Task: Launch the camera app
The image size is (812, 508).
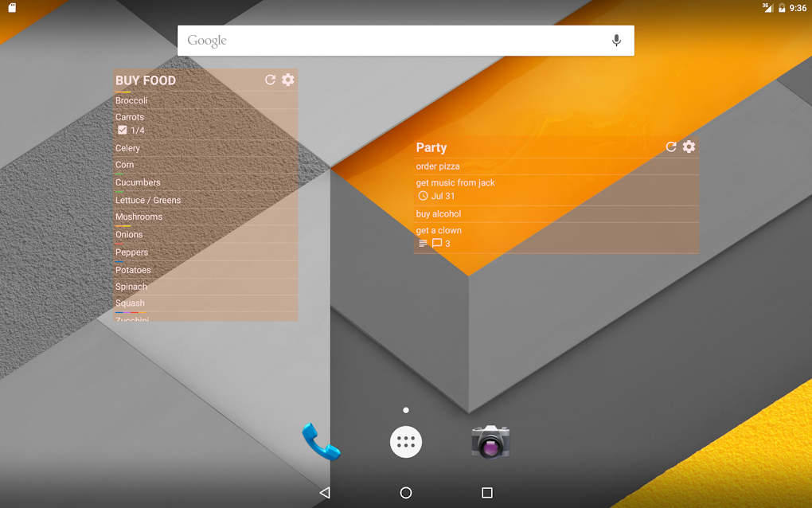Action: tap(491, 442)
